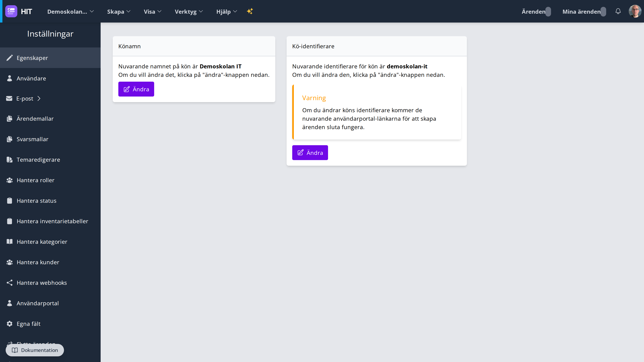644x362 pixels.
Task: Click Ändra button under Kö-identifierare
Action: click(310, 152)
